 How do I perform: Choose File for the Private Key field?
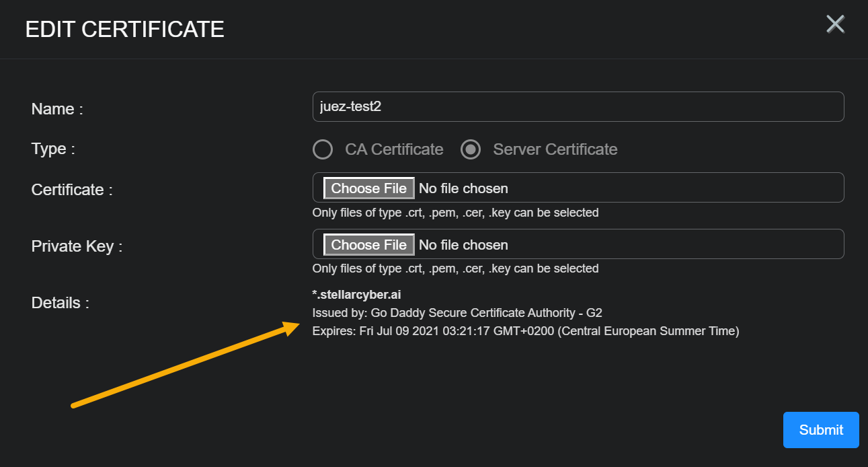click(x=369, y=245)
